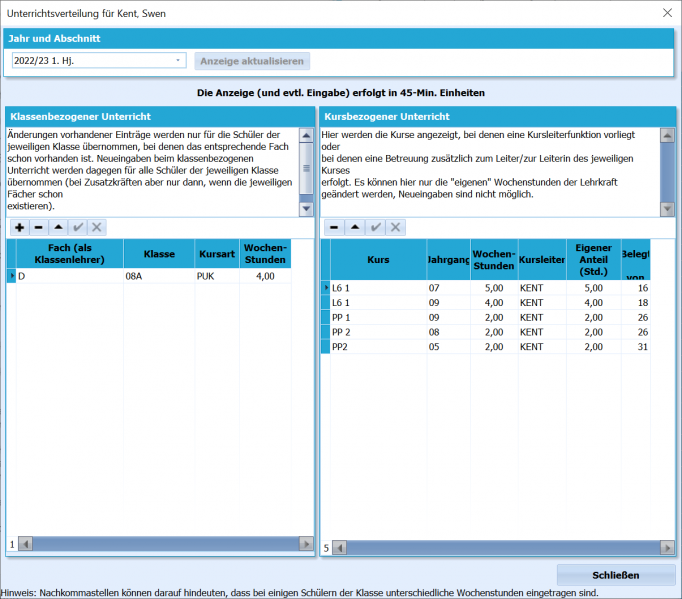Click Jahrgang 08 cell in PP 2 row

pyautogui.click(x=448, y=332)
